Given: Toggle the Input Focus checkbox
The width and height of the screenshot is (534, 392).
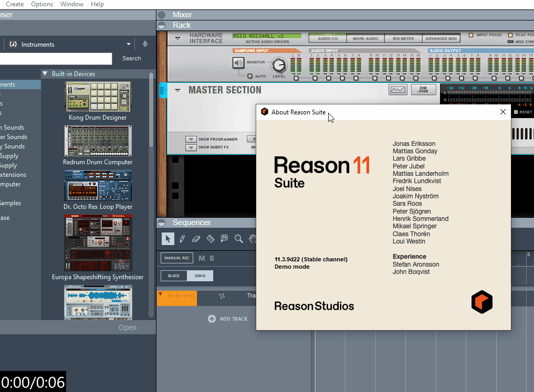Looking at the screenshot, I should [472, 35].
